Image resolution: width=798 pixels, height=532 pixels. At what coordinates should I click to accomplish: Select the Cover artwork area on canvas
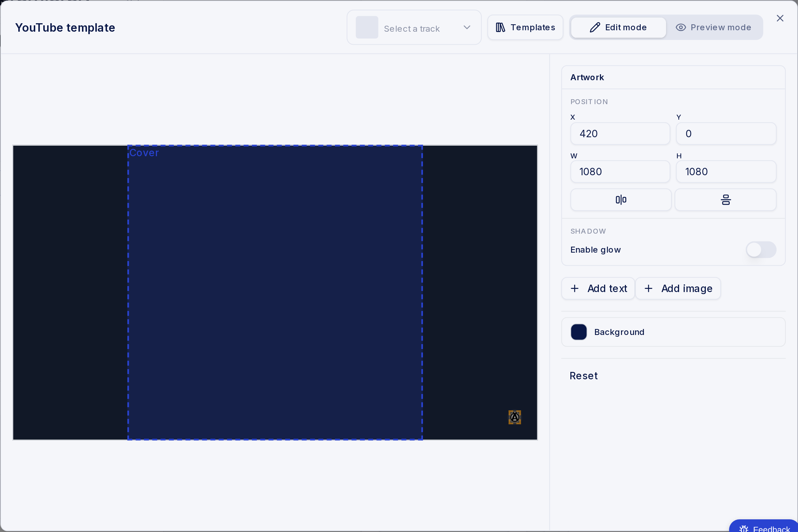tap(275, 293)
